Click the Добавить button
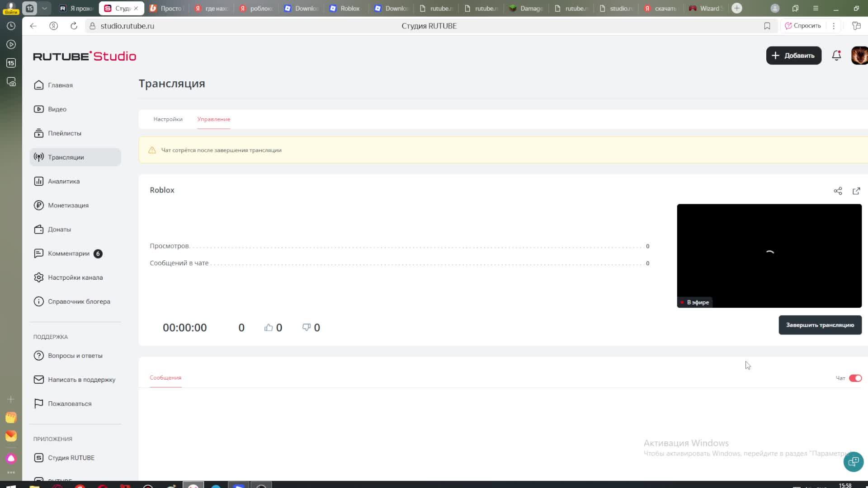Screen dimensions: 868x488 (793, 56)
